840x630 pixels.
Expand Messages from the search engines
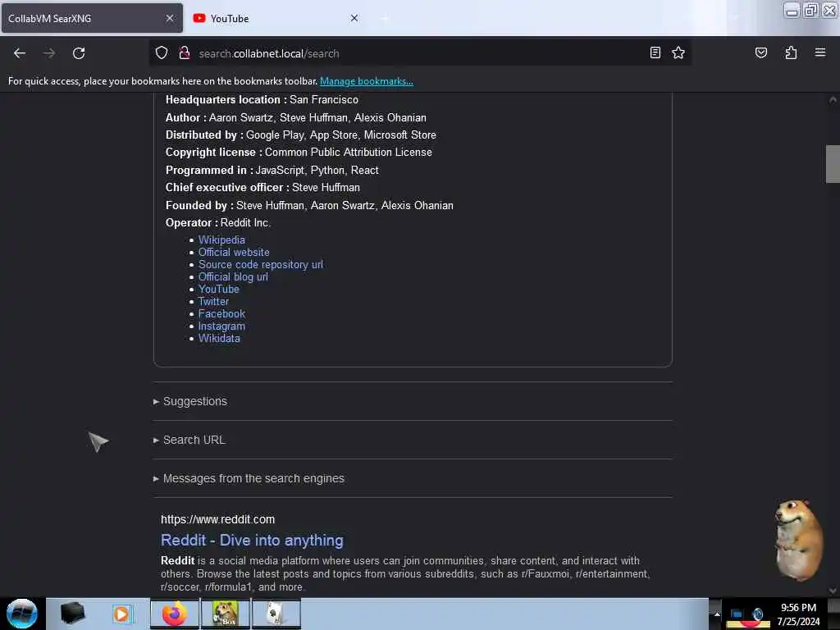[x=253, y=478]
